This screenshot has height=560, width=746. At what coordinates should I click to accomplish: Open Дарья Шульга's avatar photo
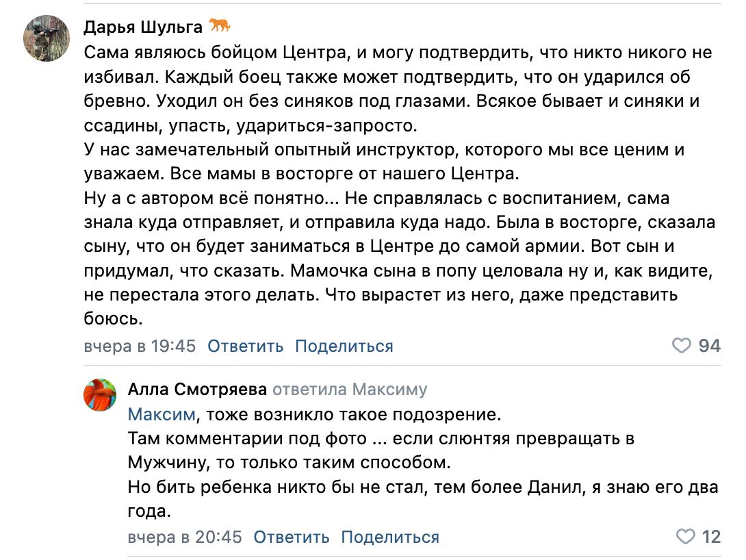(x=47, y=38)
